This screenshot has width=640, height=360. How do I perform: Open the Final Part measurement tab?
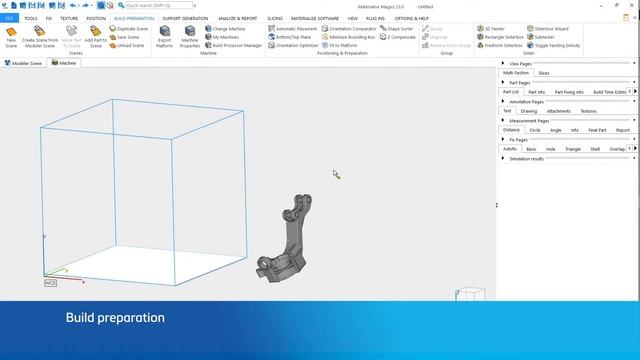[x=597, y=130]
